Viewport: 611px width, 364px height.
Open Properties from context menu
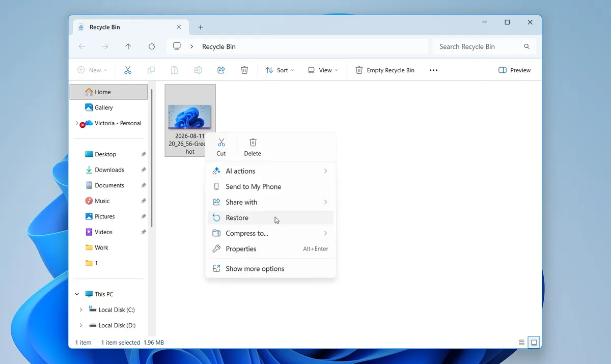pos(270,249)
